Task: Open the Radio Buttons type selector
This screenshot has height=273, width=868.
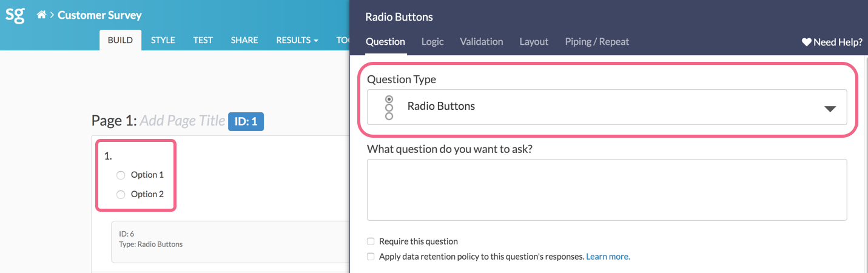Action: [607, 107]
